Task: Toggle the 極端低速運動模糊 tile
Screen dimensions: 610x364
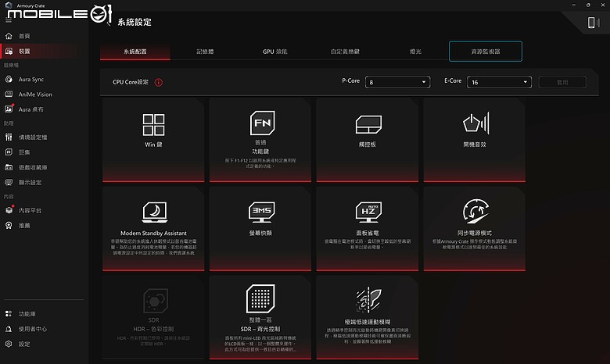Action: pos(368,317)
